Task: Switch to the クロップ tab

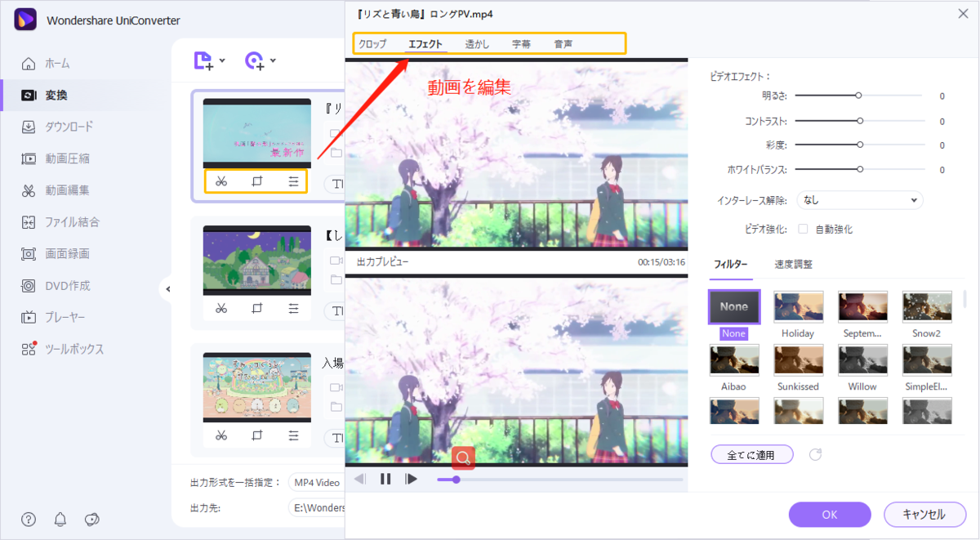Action: pyautogui.click(x=372, y=44)
